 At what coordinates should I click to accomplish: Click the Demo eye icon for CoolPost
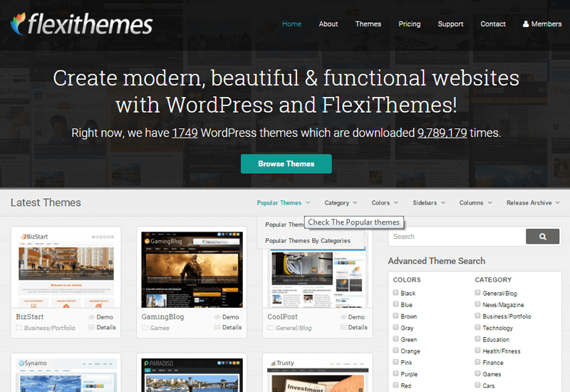[343, 317]
